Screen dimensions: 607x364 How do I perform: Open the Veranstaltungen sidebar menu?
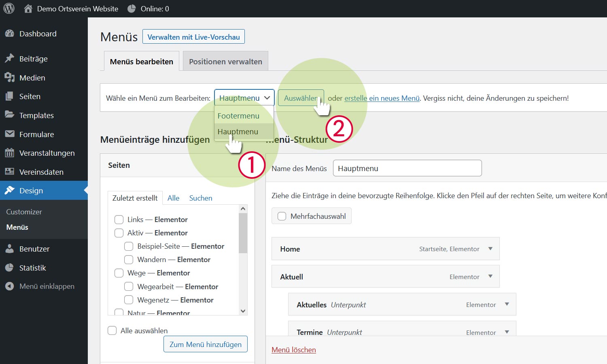coord(44,153)
